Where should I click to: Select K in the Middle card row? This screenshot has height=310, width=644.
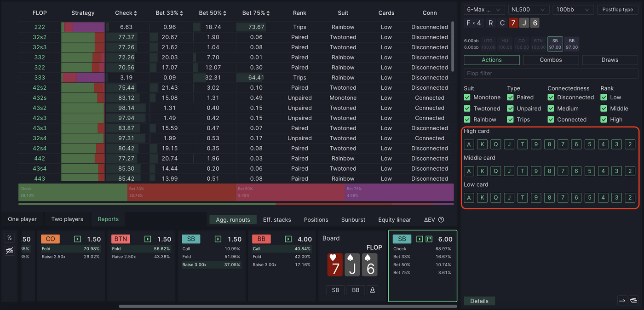(x=483, y=171)
